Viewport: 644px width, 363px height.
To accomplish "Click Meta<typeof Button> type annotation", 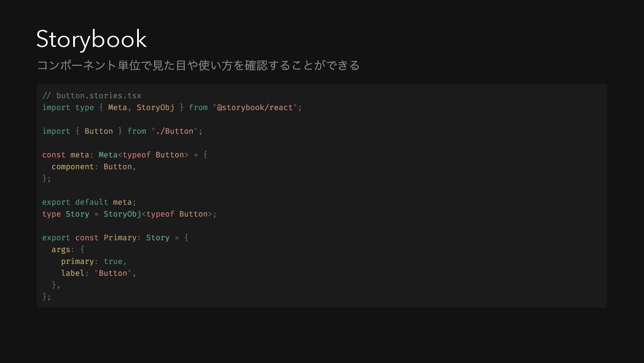I will click(x=143, y=155).
